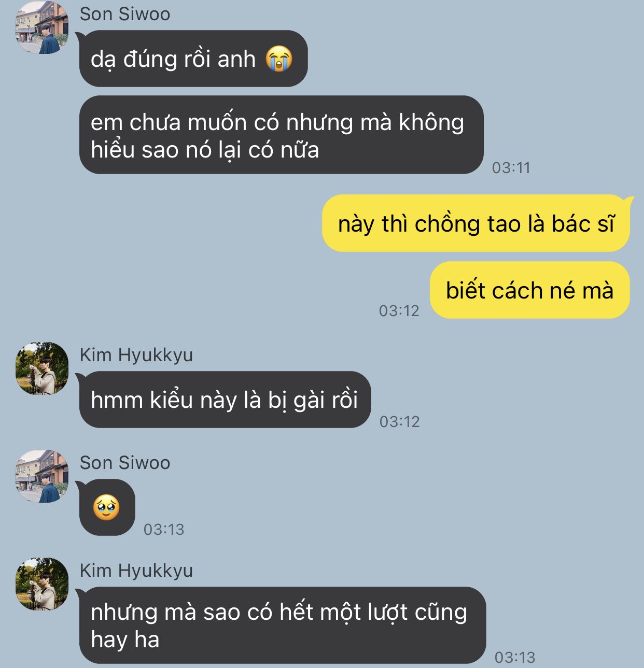Tap the yellow 'này thì chồng tao là bác sĩ' bubble
This screenshot has height=668, width=644.
[x=476, y=223]
